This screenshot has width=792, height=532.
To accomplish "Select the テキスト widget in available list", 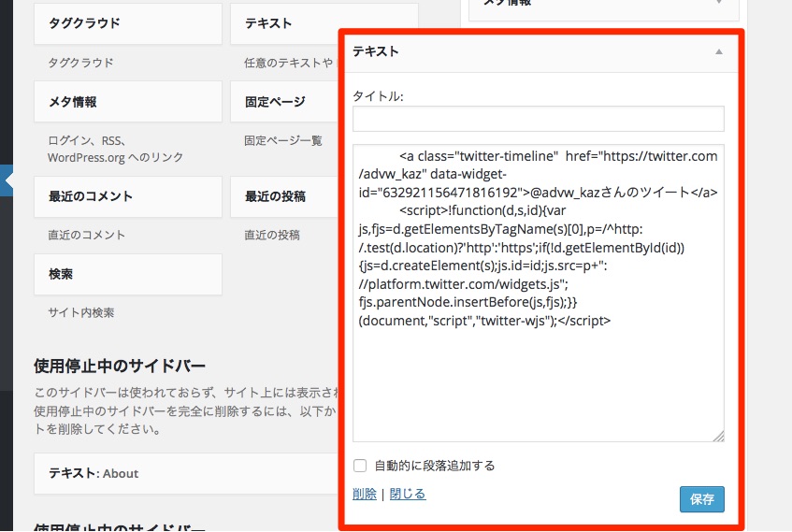I will (x=285, y=23).
